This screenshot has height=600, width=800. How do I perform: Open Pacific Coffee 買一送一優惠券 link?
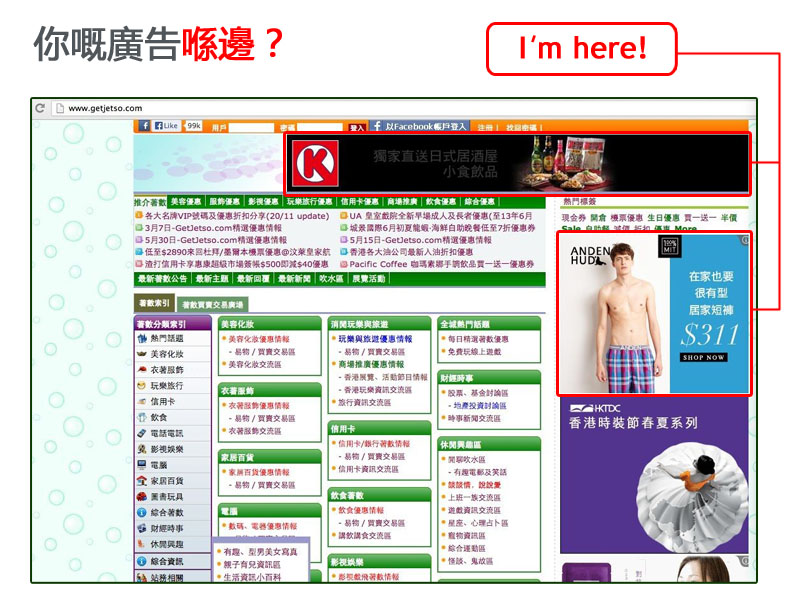pos(441,264)
